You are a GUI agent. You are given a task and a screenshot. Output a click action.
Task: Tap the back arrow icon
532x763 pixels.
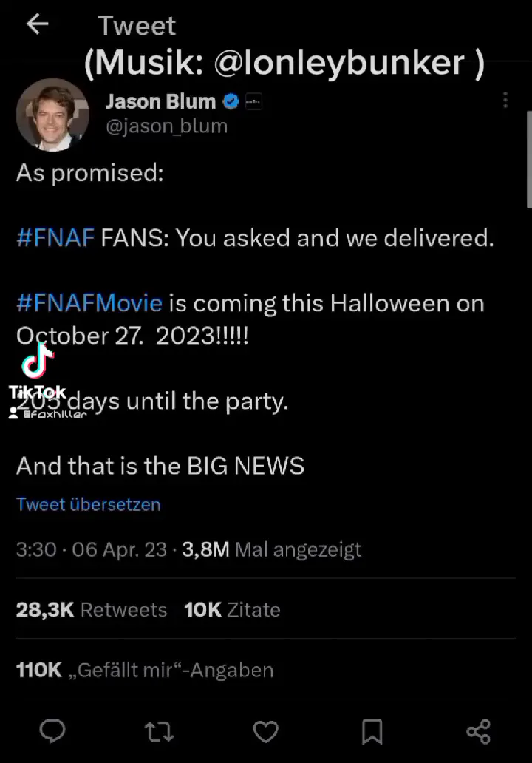pyautogui.click(x=37, y=24)
